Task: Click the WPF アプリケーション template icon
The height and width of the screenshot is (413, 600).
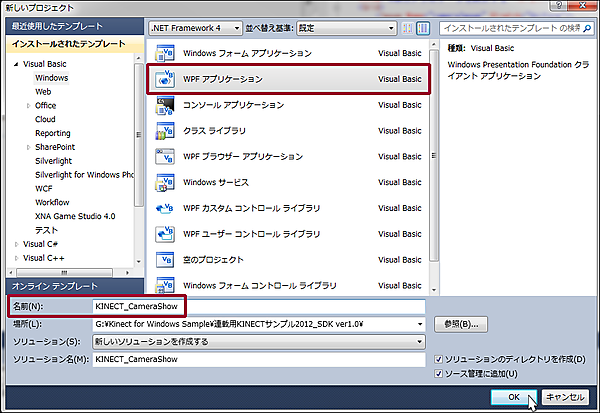Action: point(165,79)
